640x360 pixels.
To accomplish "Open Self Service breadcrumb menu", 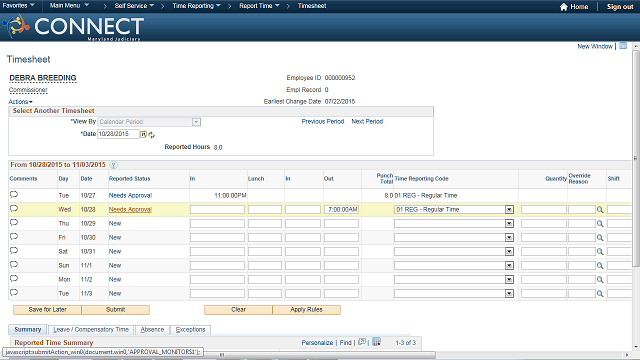I will [x=134, y=6].
